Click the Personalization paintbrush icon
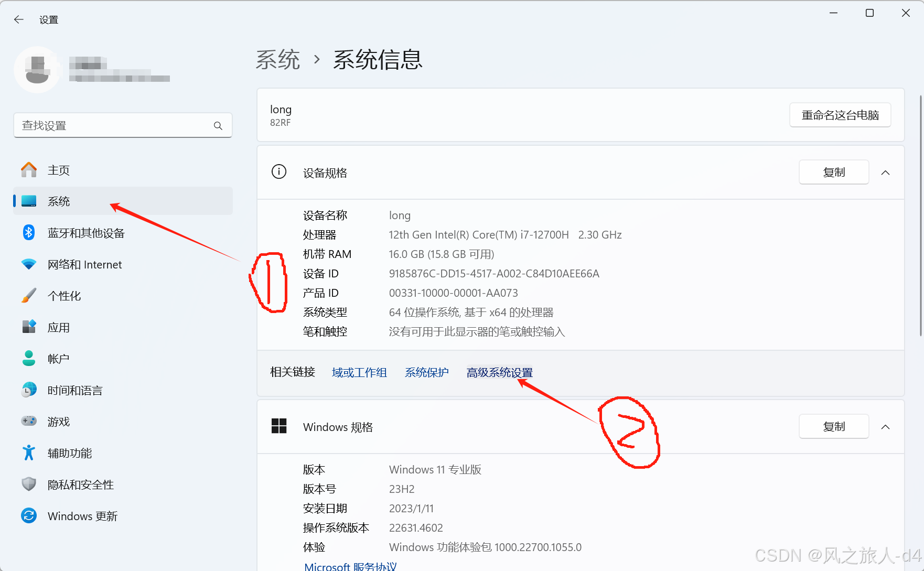The height and width of the screenshot is (571, 924). pyautogui.click(x=29, y=296)
